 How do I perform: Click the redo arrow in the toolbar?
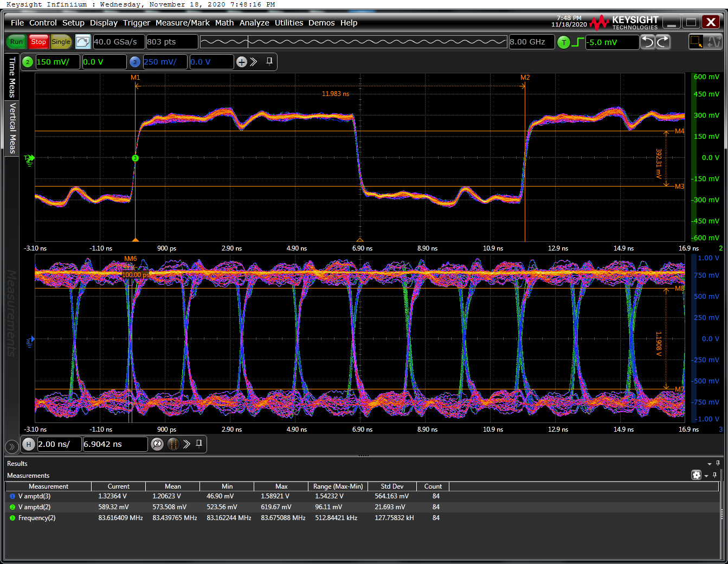[663, 42]
